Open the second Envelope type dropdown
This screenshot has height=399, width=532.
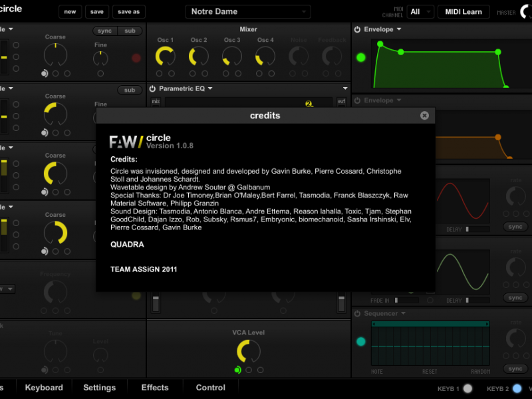tap(399, 100)
